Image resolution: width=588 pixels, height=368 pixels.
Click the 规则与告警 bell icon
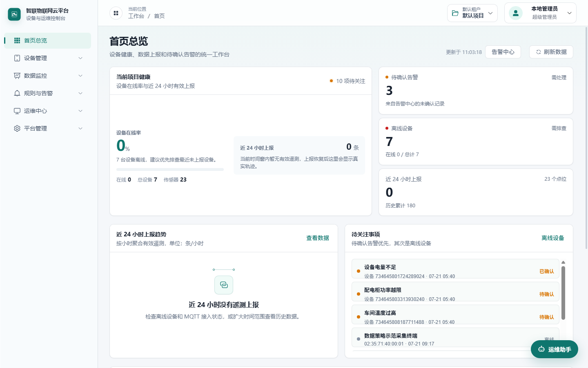point(17,93)
